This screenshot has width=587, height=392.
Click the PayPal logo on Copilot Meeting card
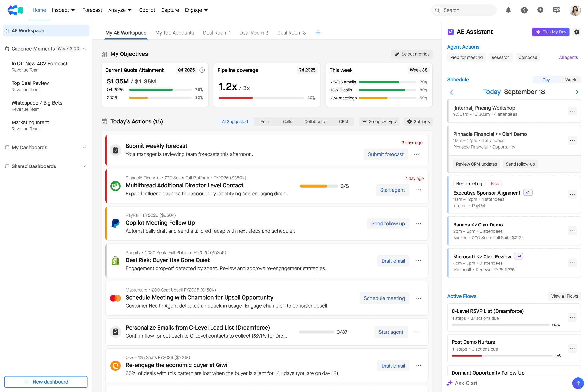pyautogui.click(x=115, y=223)
